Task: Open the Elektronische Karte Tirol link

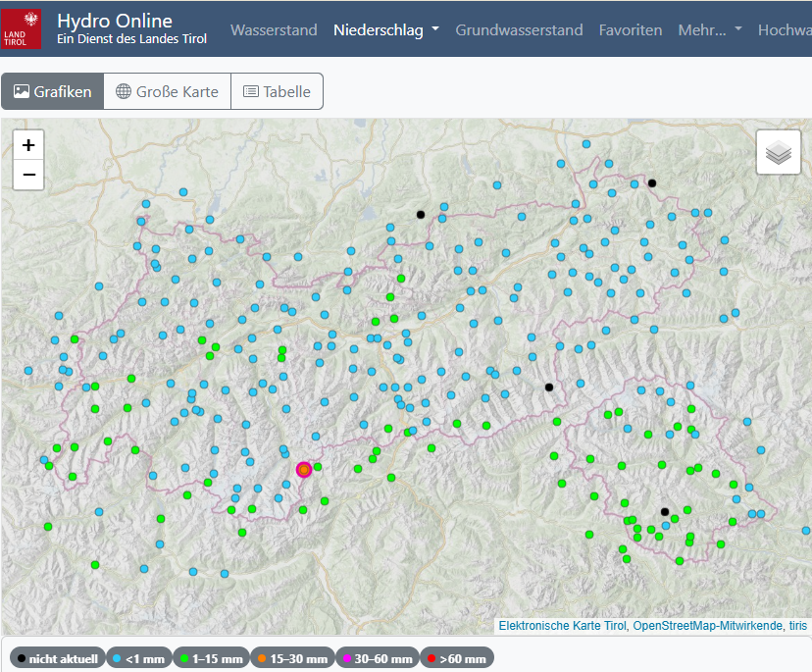Action: coord(562,626)
